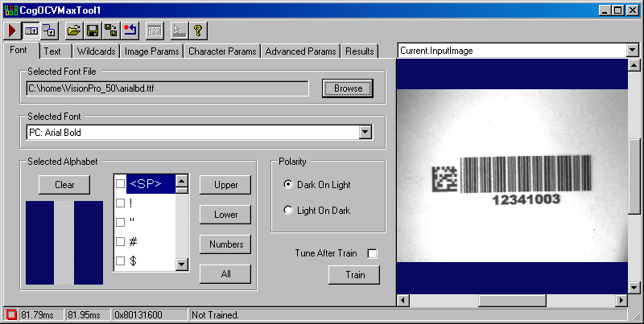This screenshot has height=324, width=644.
Task: Click the Lower alphabet button
Action: [x=225, y=215]
